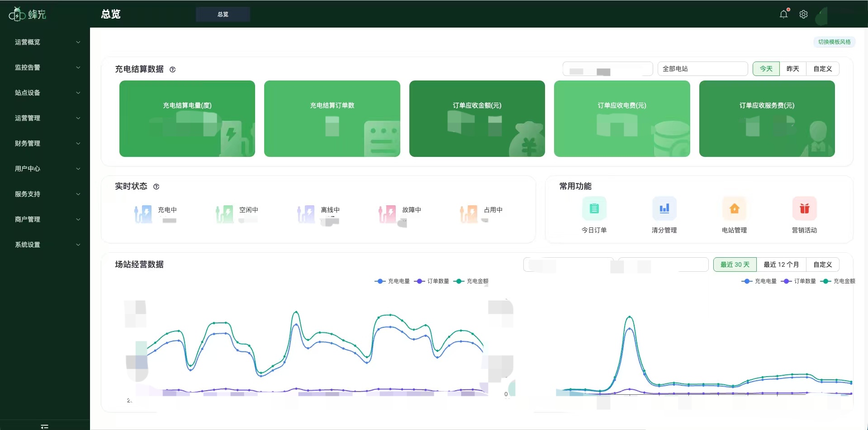
Task: Toggle the right chart's 充电金额 legend swatch
Action: point(825,281)
